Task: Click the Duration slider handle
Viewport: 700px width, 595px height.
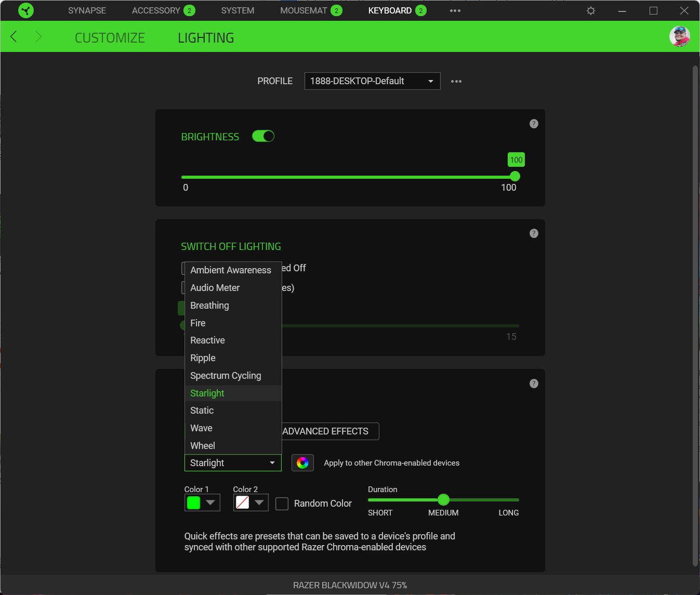Action: [443, 500]
